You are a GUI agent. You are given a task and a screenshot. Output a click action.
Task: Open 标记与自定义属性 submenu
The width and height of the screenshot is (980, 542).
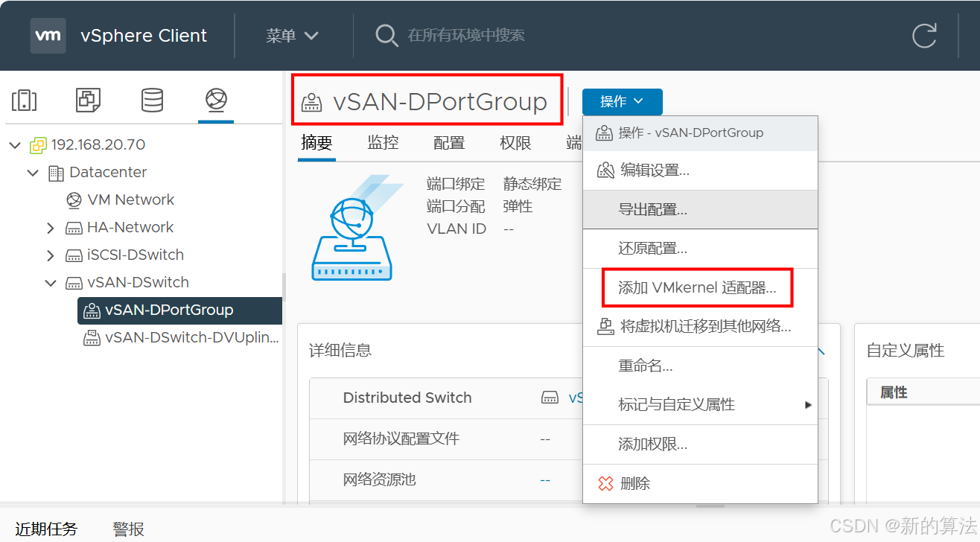[x=700, y=404]
